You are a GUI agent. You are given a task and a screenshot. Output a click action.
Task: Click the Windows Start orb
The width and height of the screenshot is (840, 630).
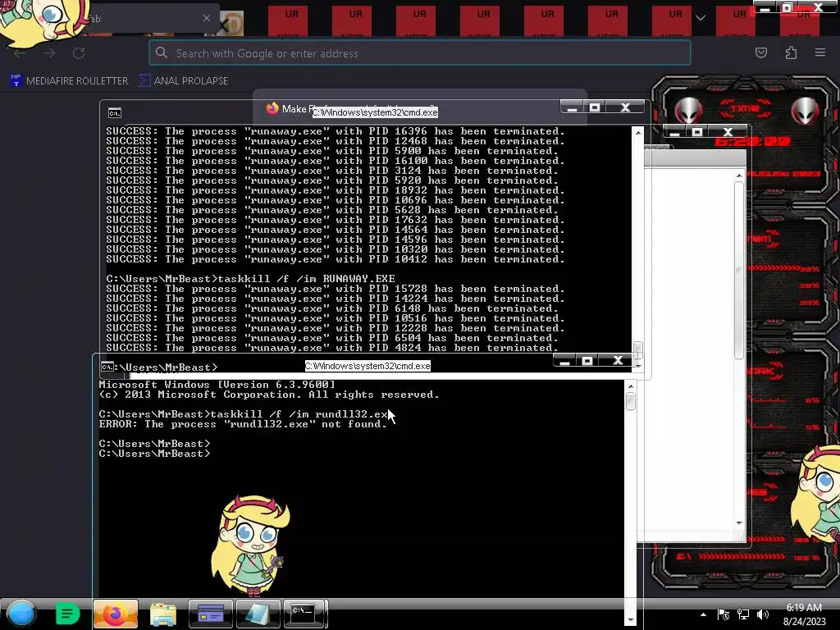pos(21,614)
